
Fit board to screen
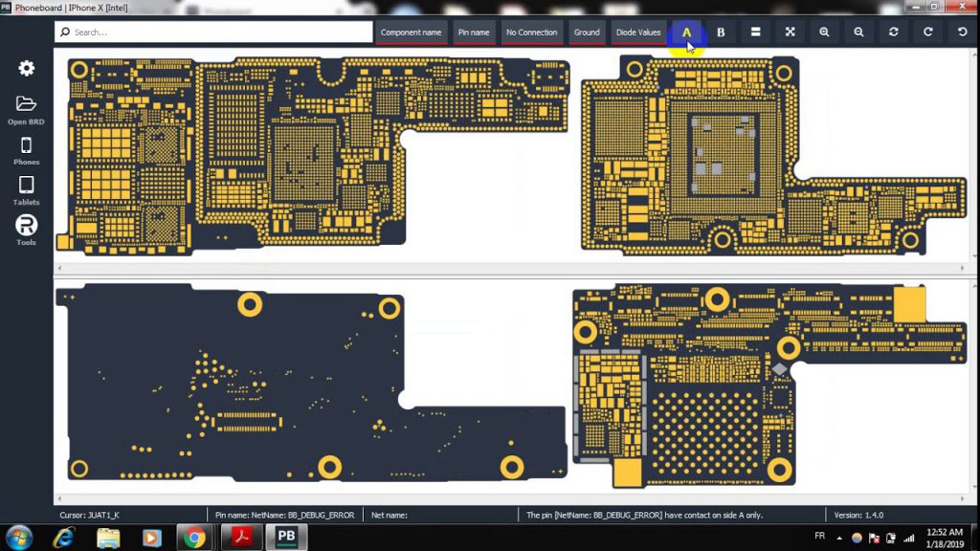click(790, 32)
